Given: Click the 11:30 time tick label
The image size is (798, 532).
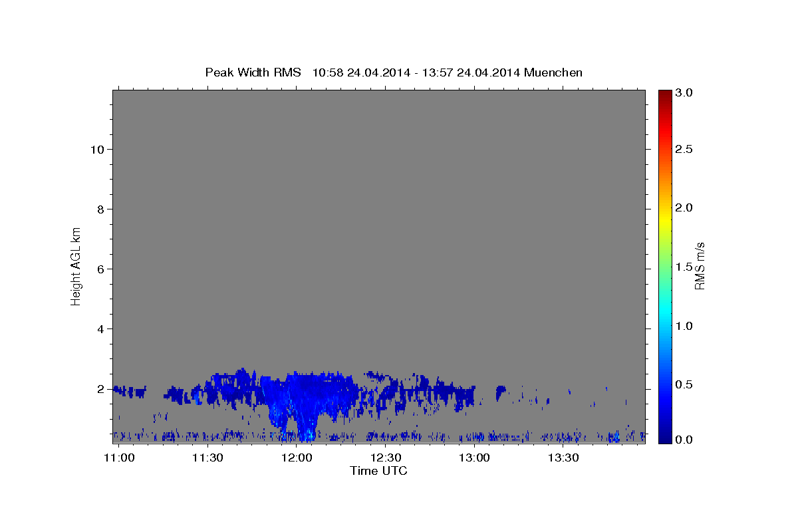Looking at the screenshot, I should point(208,458).
